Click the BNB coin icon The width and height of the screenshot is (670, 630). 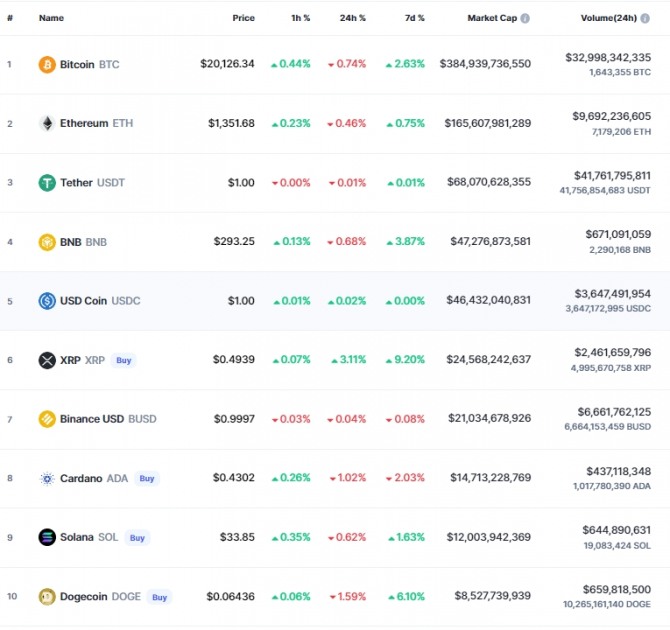click(x=47, y=242)
